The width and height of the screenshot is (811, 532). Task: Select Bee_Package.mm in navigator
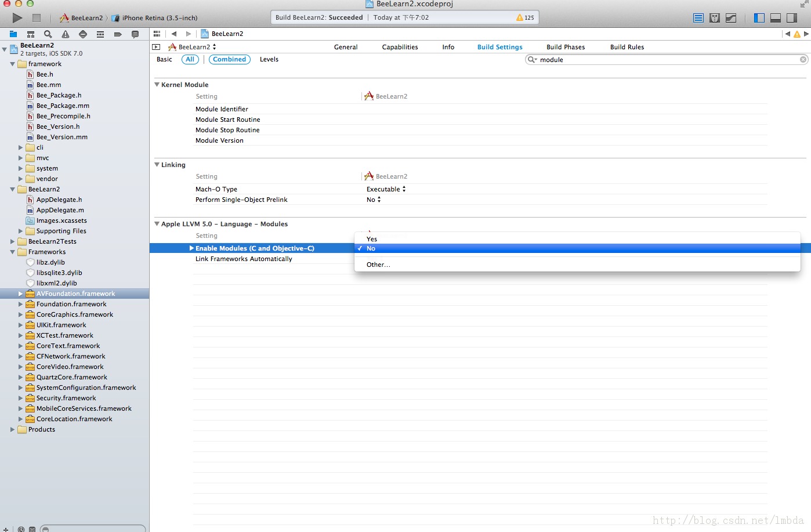63,106
